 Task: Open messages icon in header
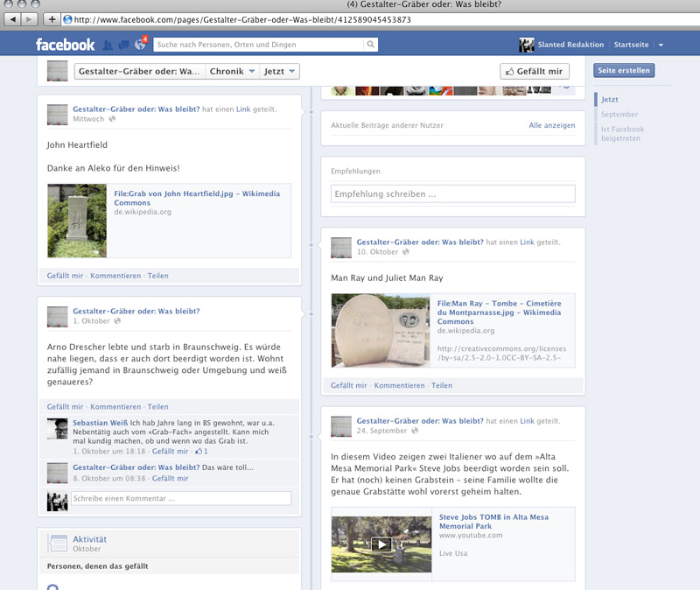(x=124, y=45)
